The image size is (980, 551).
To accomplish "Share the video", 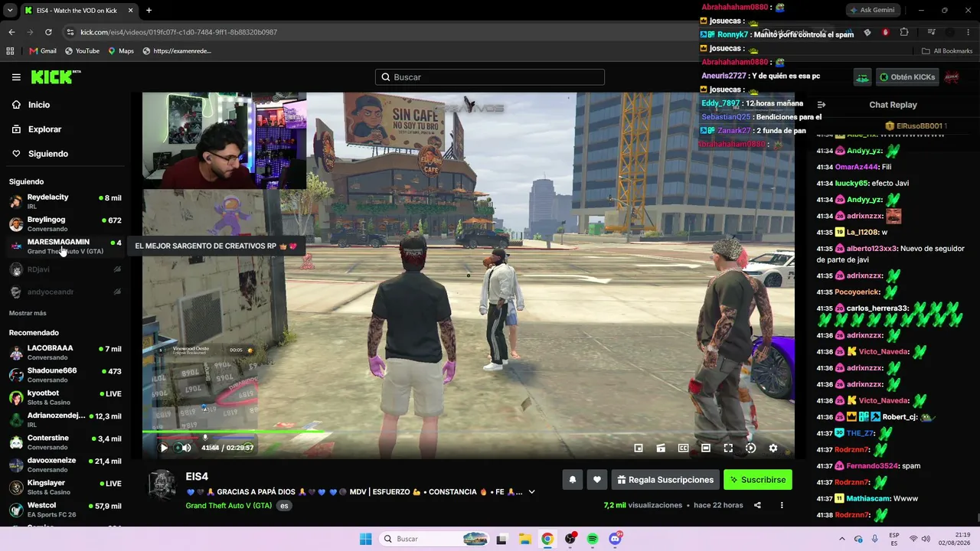I will point(757,505).
